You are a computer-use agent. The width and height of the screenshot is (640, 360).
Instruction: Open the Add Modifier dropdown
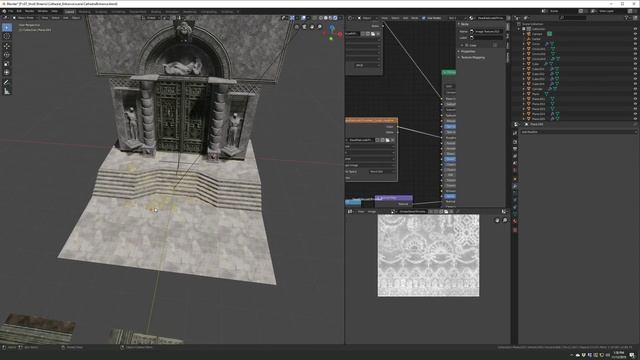click(578, 132)
